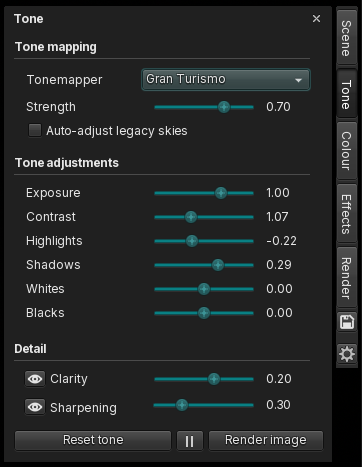Click the Highlights slider handle
This screenshot has width=362, height=467.
(x=192, y=241)
